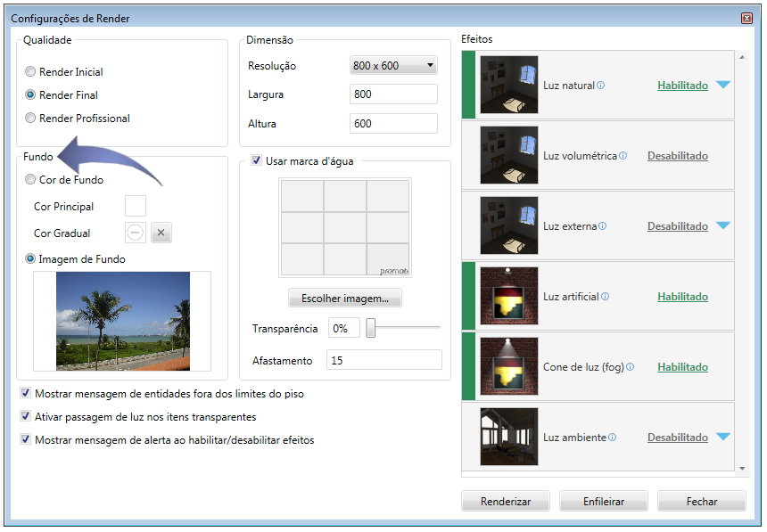Click the Luz volumétrica effect thumbnail

pyautogui.click(x=508, y=155)
